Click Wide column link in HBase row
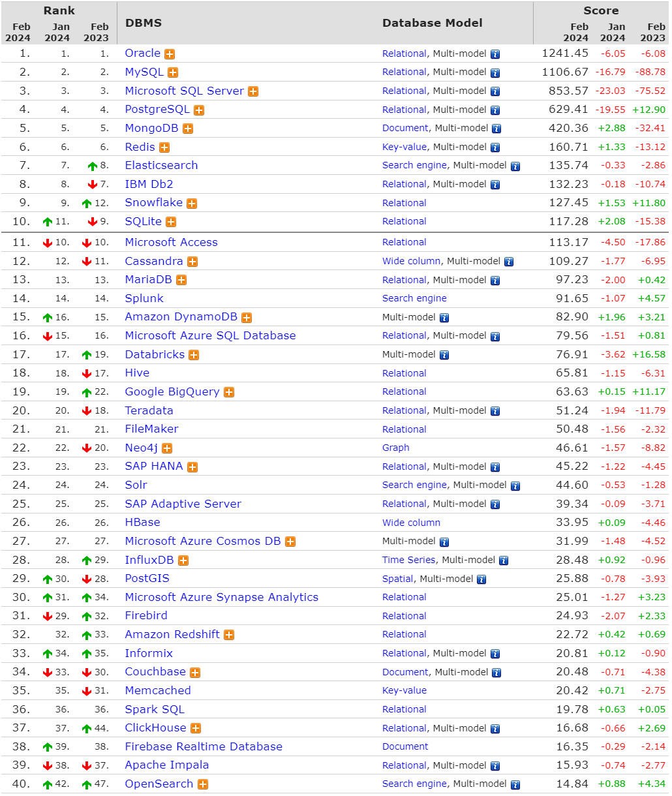This screenshot has height=796, width=672. [x=411, y=523]
